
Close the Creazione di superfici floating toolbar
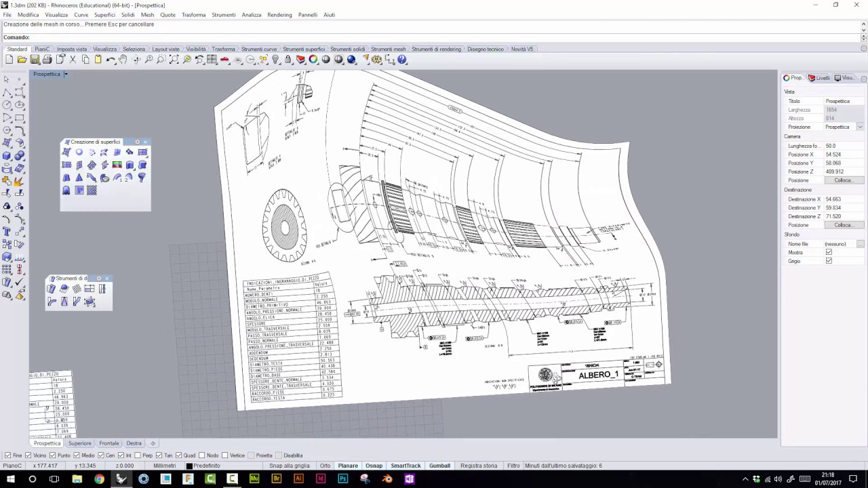[145, 142]
